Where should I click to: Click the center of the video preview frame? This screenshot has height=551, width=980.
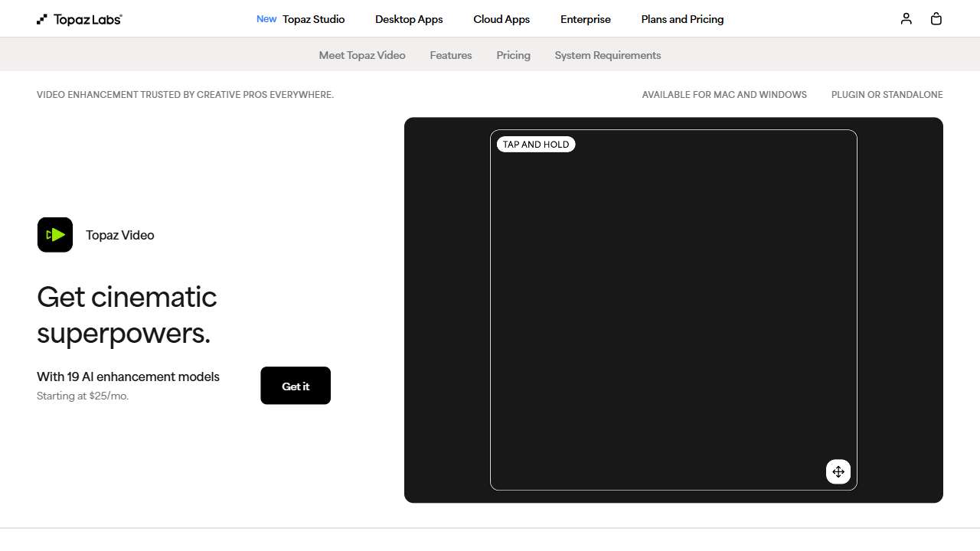(x=674, y=310)
